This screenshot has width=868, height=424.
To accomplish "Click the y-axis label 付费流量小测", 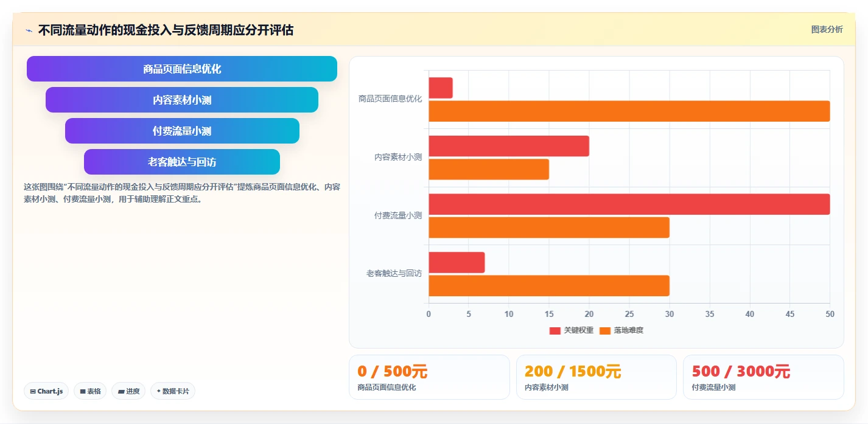I will pyautogui.click(x=398, y=215).
